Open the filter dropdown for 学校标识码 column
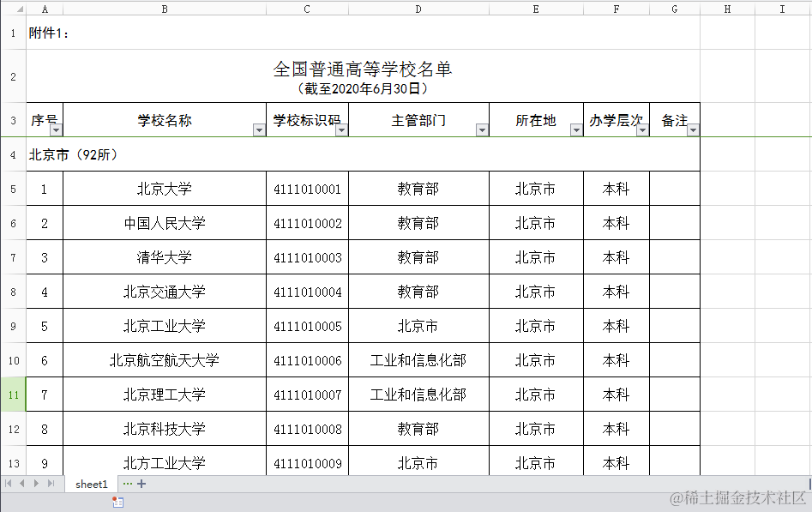 click(x=341, y=130)
